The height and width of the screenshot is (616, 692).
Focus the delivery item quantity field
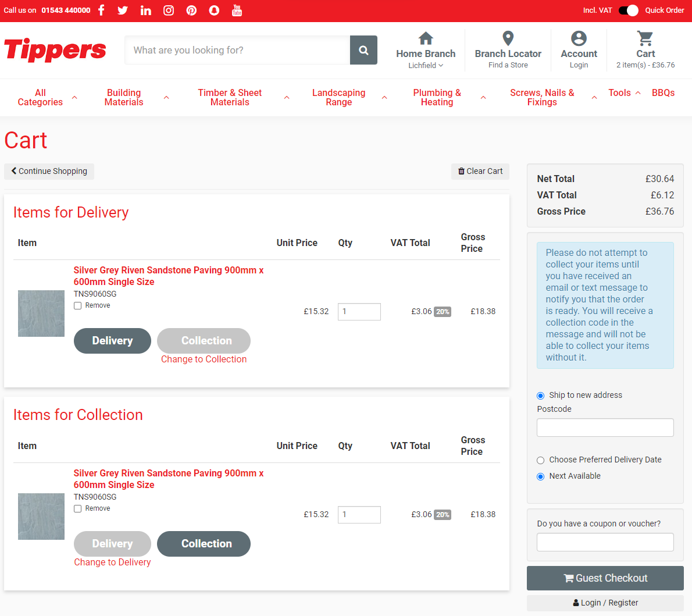pos(359,312)
